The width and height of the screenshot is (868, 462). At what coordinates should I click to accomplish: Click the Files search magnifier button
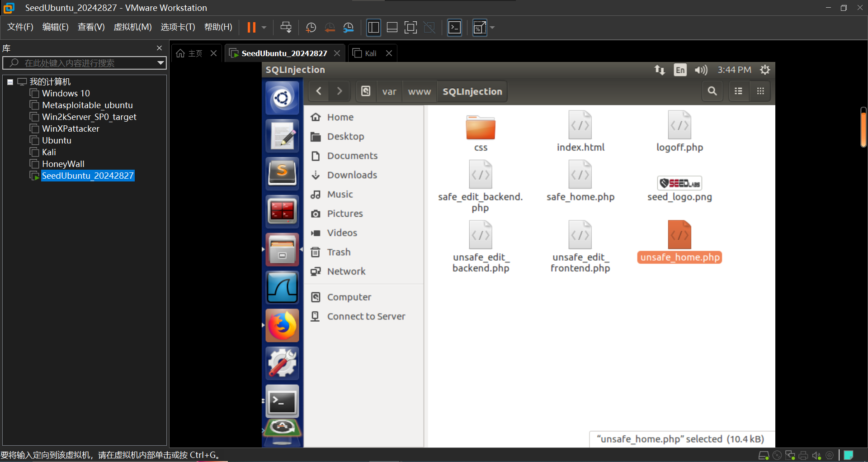pyautogui.click(x=712, y=91)
